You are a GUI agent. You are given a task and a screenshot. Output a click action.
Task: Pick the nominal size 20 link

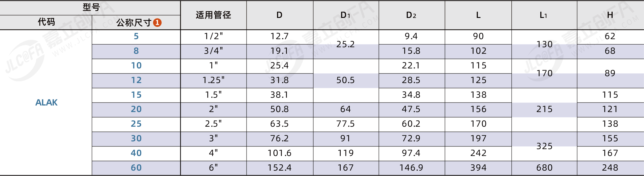(136, 109)
